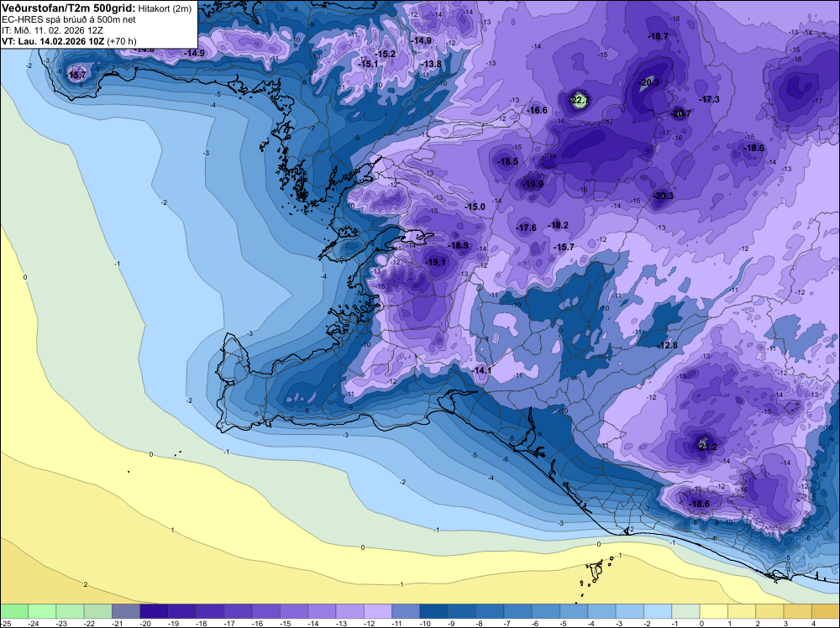This screenshot has width=840, height=628.
Task: Click the "(+70 h)" forecast offset text
Action: [122, 41]
